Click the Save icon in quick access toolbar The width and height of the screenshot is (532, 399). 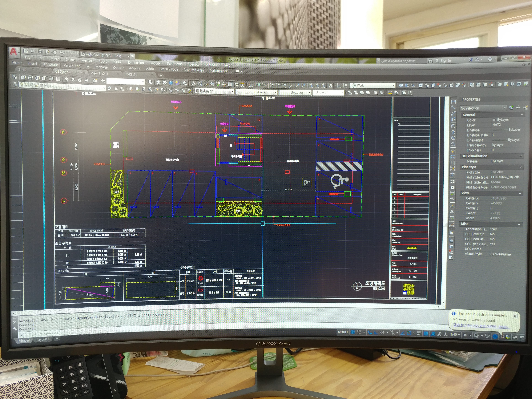(x=40, y=51)
